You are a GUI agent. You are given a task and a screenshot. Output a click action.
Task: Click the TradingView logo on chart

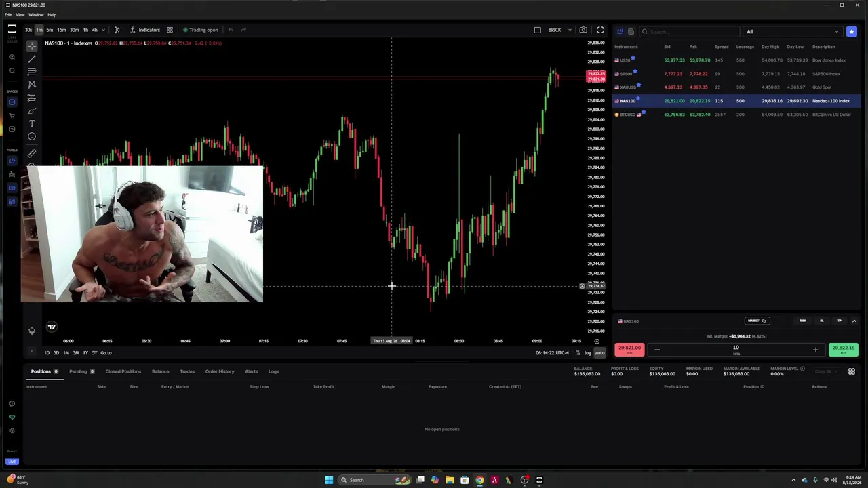pyautogui.click(x=52, y=327)
